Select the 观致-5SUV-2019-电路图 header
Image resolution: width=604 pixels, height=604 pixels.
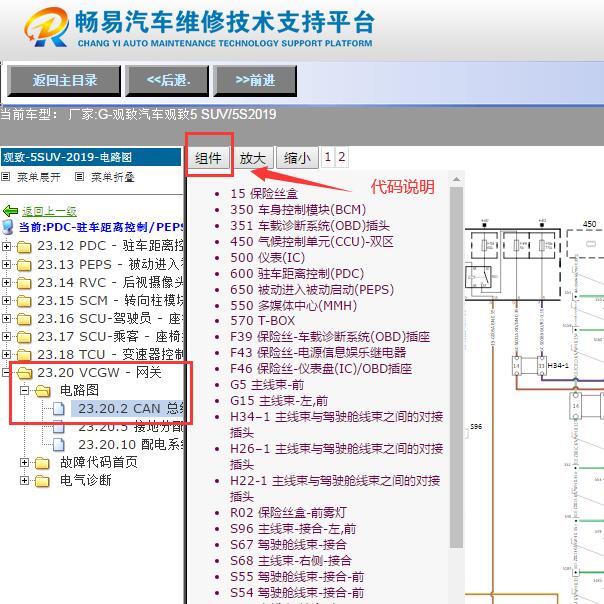click(91, 157)
